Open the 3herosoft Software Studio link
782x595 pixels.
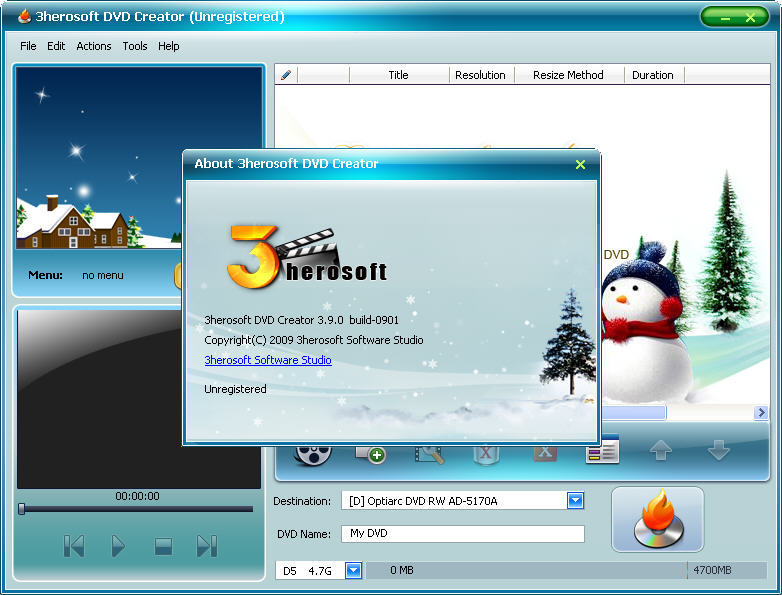(x=268, y=360)
